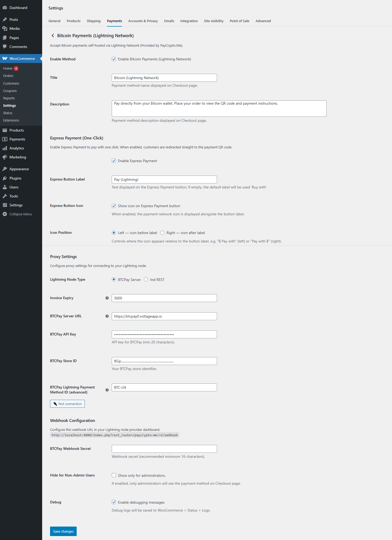Click the Lightning Payment Method ID help icon

[x=107, y=390]
